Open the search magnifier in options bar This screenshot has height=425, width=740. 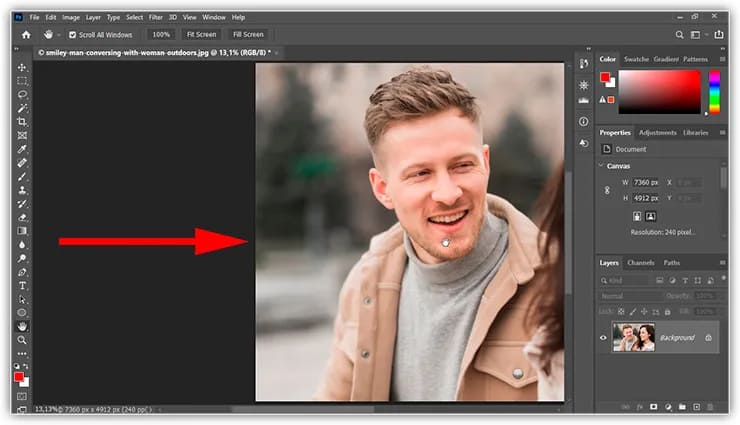[x=679, y=35]
